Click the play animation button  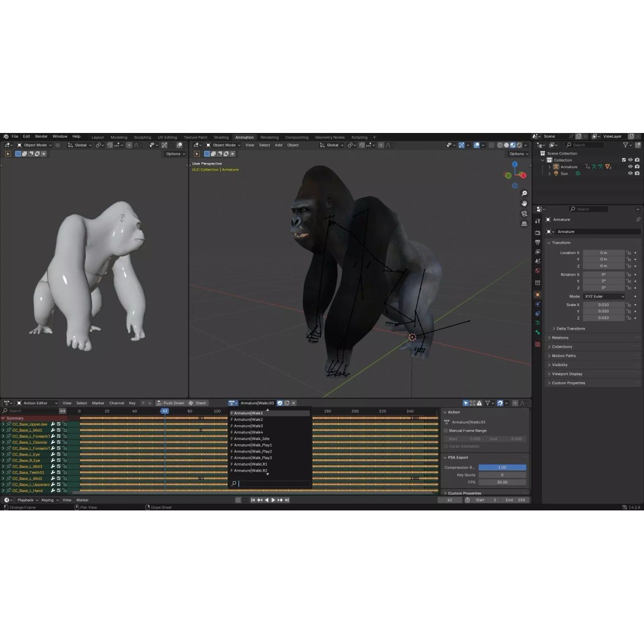274,500
